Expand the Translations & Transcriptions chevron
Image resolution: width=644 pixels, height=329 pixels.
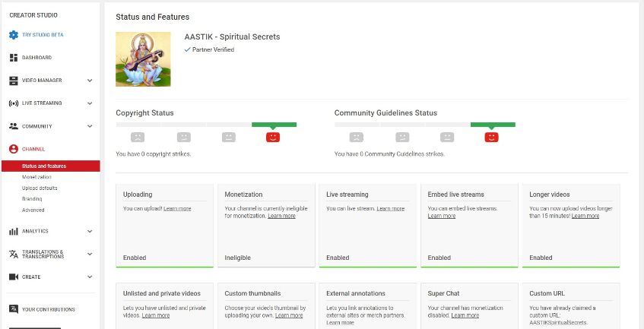tap(90, 255)
